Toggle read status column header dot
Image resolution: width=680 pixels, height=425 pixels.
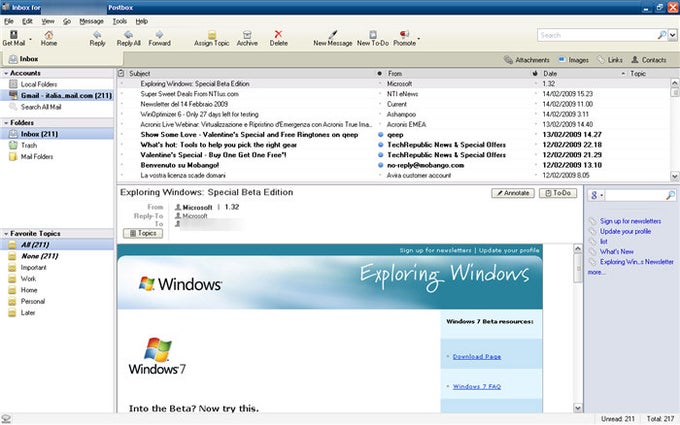click(379, 73)
